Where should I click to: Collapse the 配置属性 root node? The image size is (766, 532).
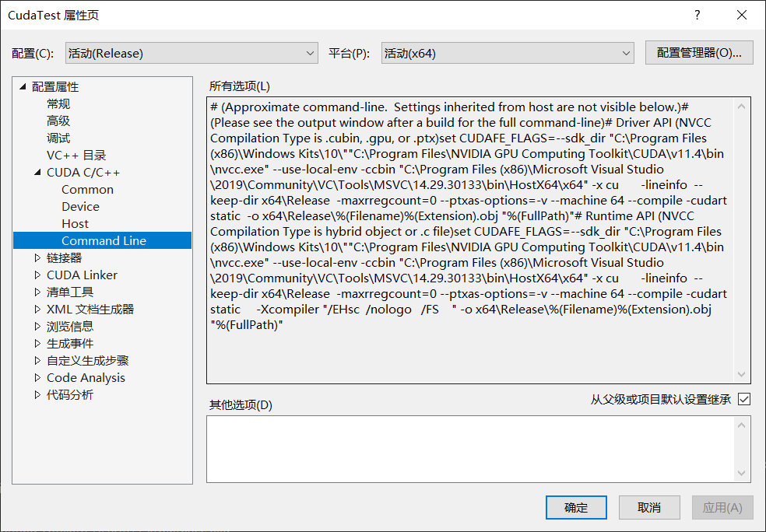[x=23, y=87]
